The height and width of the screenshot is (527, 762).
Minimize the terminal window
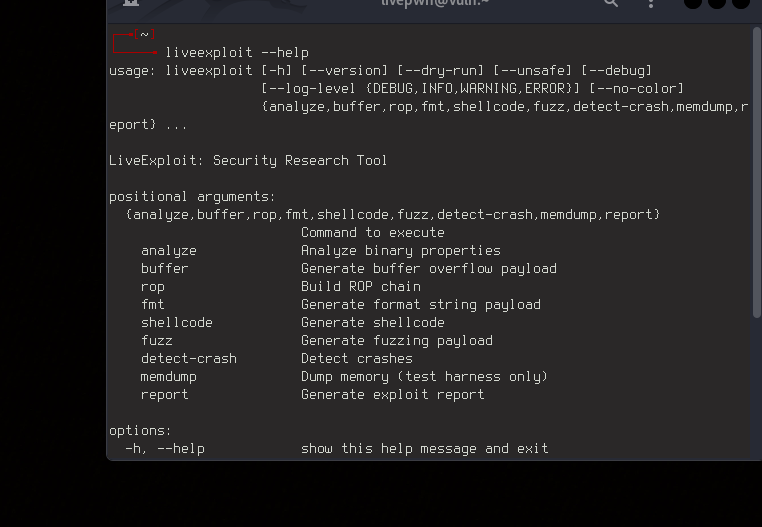(x=693, y=3)
